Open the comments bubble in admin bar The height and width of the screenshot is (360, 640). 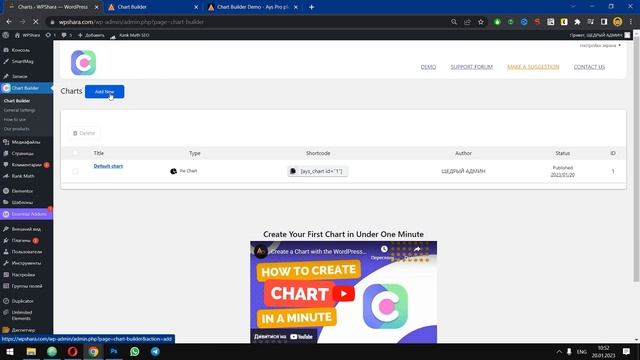point(67,35)
